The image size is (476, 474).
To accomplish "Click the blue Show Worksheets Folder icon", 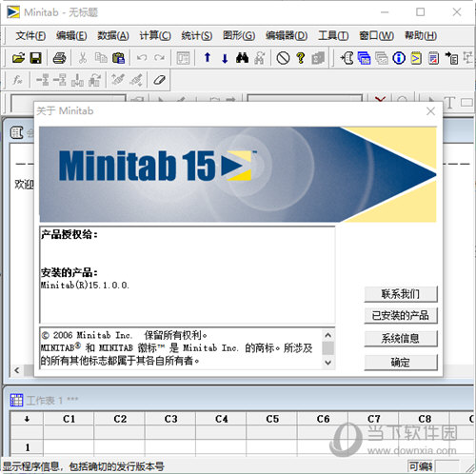I will [364, 58].
